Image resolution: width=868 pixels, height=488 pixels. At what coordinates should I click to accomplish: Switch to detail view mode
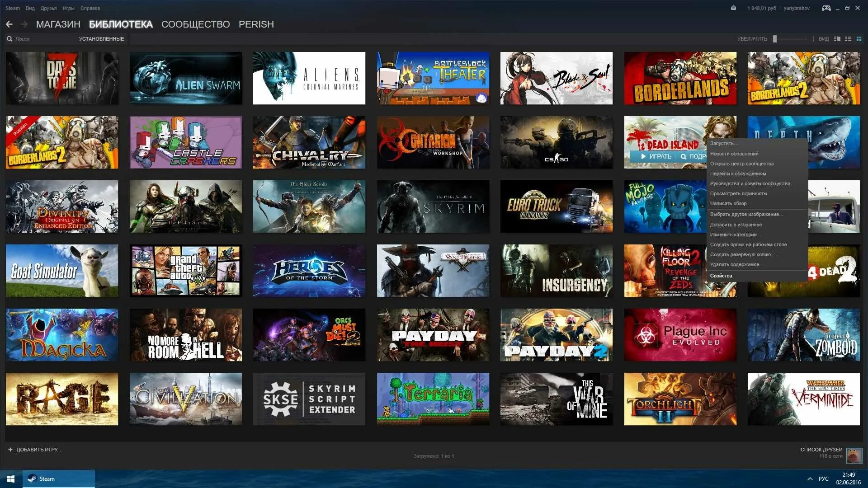click(x=837, y=39)
